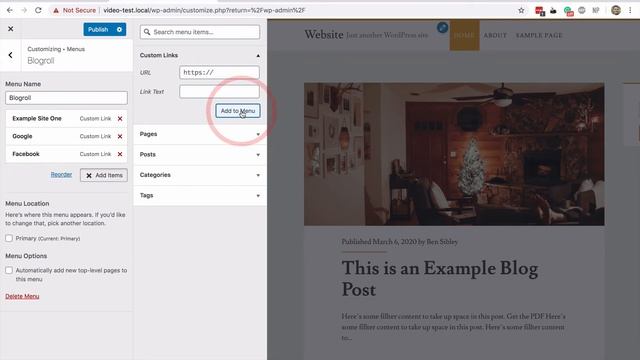Click the Not Secure warning icon
Screen dimensions: 640x360
coord(56,10)
